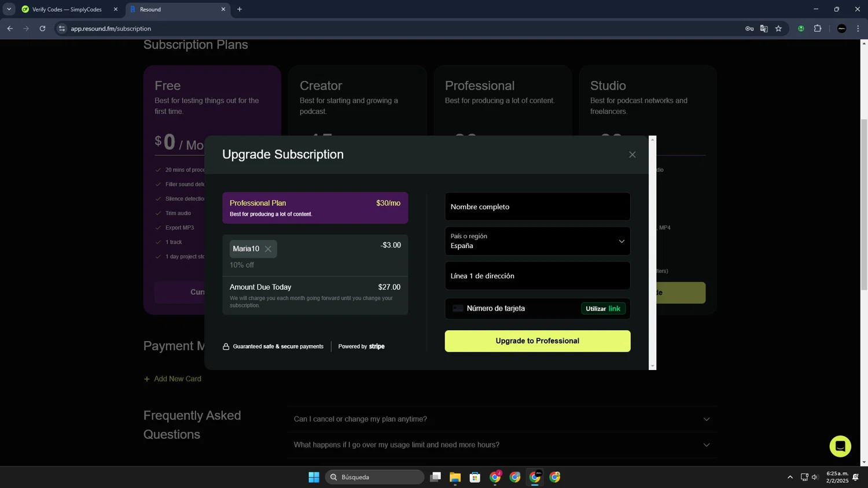Bookmark this page with star
Image resolution: width=868 pixels, height=488 pixels.
tap(778, 28)
